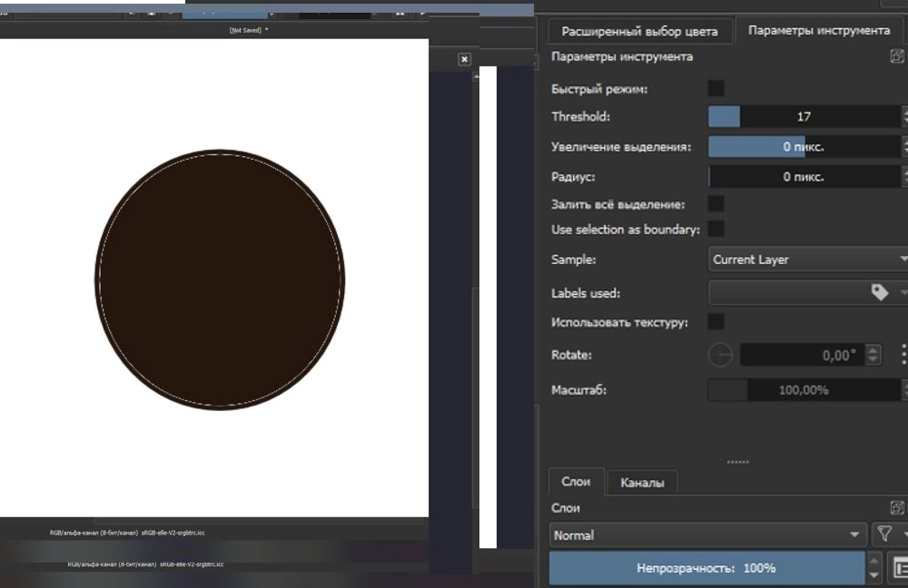Open the layer filter funnel menu

click(884, 534)
